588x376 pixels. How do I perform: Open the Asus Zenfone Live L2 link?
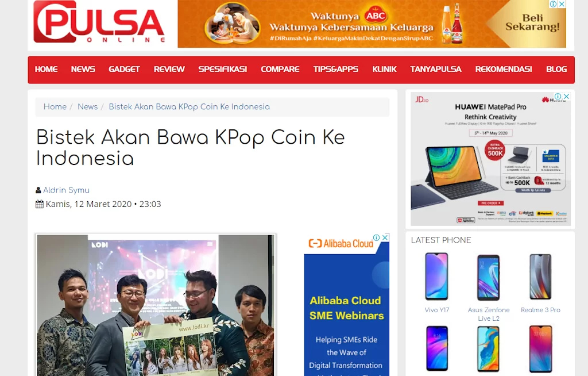(x=489, y=314)
